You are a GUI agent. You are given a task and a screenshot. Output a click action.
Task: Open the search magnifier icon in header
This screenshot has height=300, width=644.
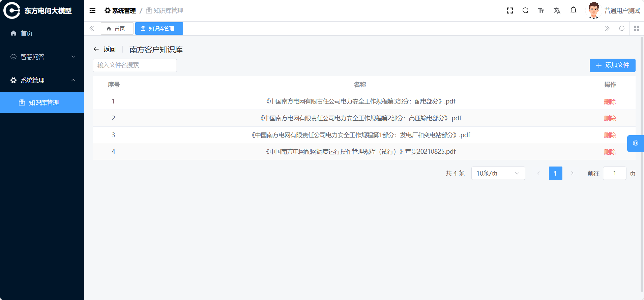coord(525,11)
